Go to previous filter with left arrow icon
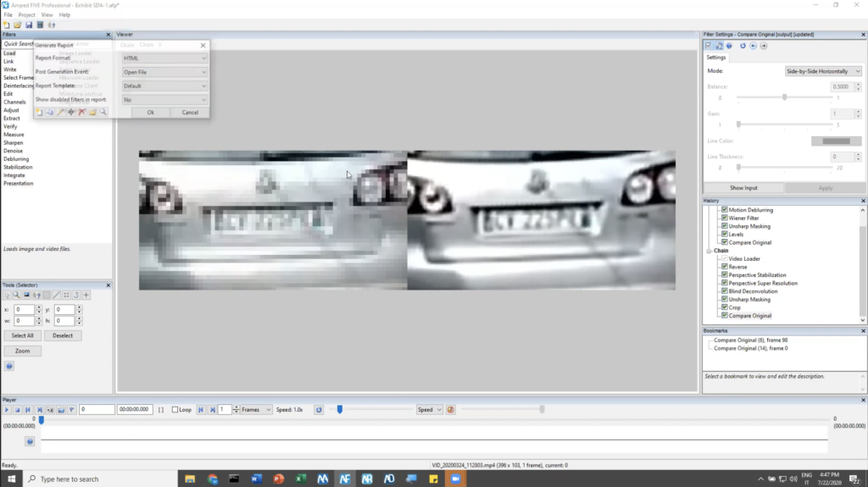Viewport: 868px width, 487px height. click(x=753, y=46)
